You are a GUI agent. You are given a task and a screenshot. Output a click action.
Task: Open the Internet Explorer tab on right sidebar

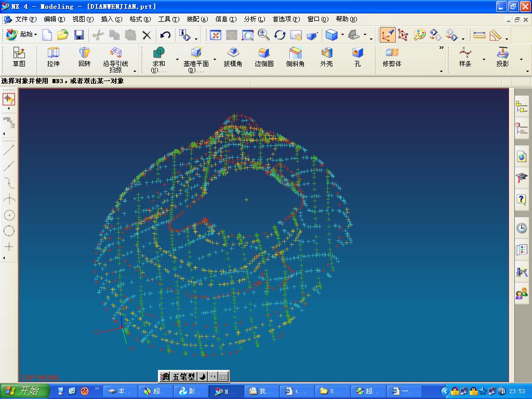point(522,157)
